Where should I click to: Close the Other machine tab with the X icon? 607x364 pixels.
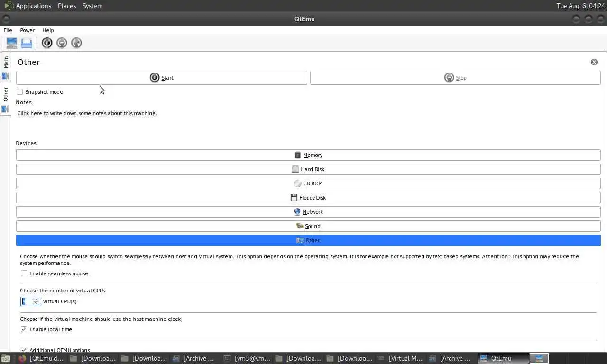[x=594, y=62]
